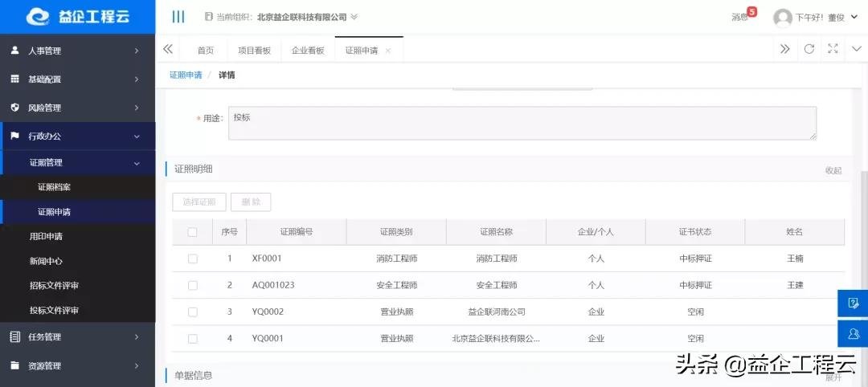Viewport: 868px width, 387px height.
Task: Close the 证照申请 tab
Action: click(x=388, y=51)
